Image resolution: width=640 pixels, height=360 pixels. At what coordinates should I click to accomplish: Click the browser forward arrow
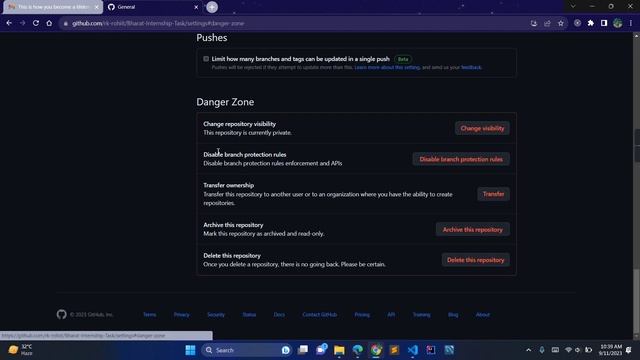22,23
